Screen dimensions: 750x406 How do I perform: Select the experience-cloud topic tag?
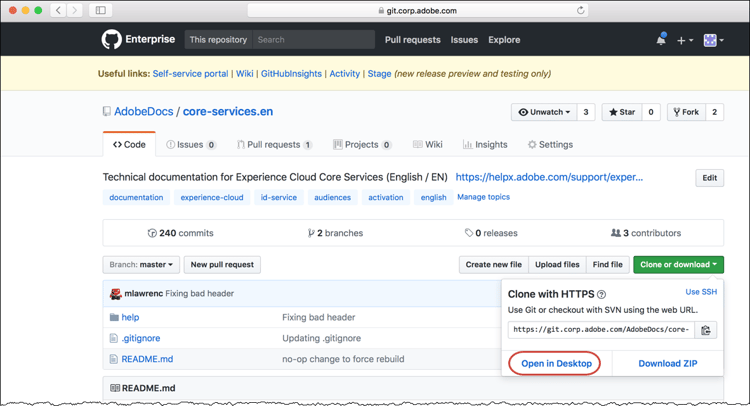212,197
